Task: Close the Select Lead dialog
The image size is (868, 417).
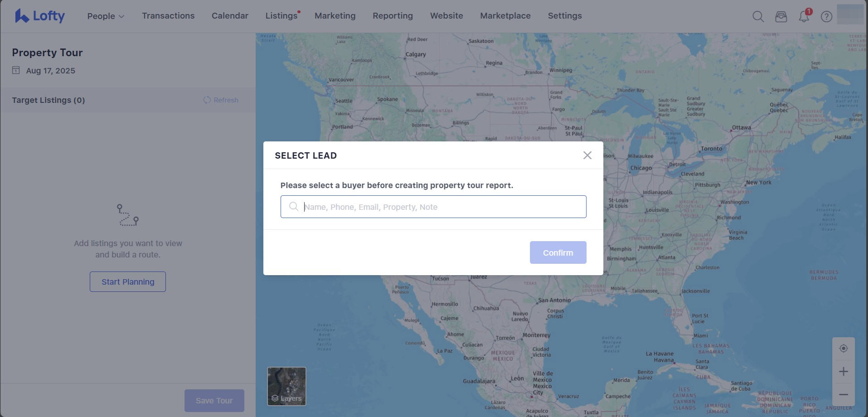Action: tap(587, 155)
